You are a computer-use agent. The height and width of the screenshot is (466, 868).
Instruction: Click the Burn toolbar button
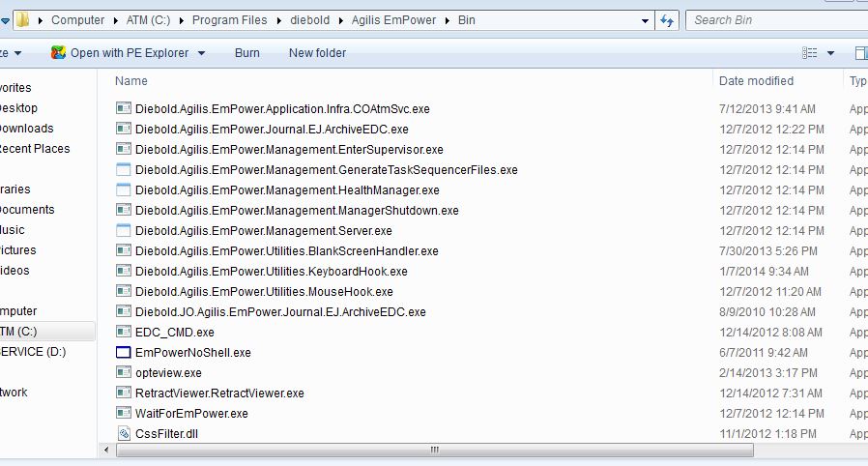pyautogui.click(x=246, y=52)
